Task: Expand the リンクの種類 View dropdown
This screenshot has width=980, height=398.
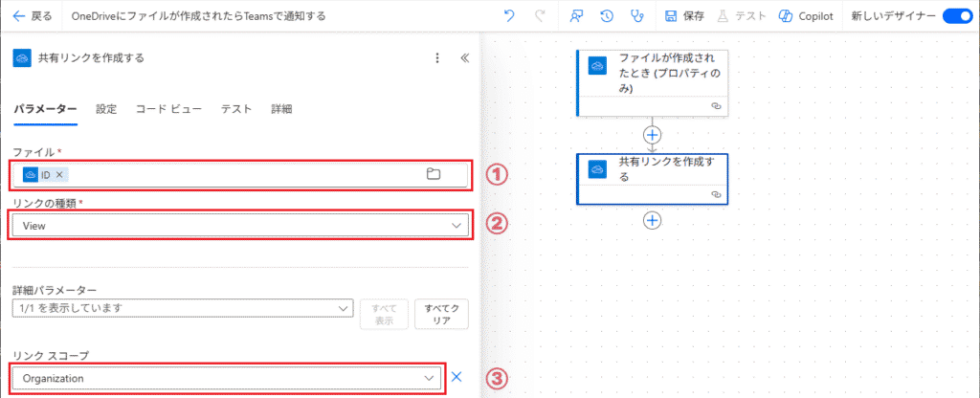Action: pyautogui.click(x=240, y=226)
